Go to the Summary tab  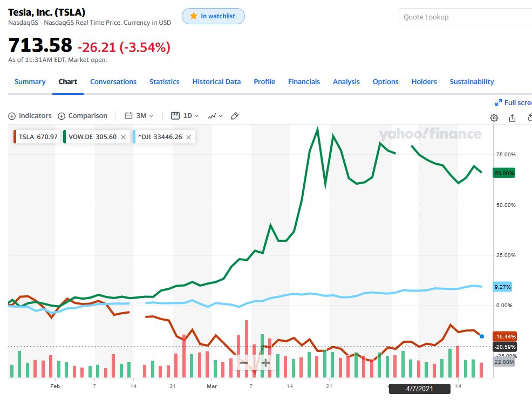[30, 82]
